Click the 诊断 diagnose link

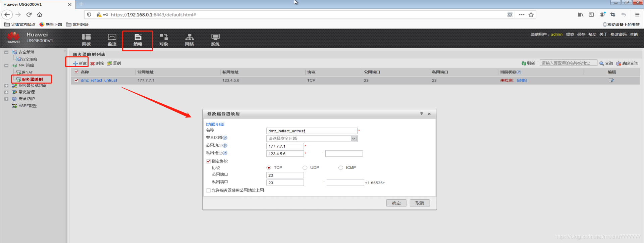[x=522, y=80]
